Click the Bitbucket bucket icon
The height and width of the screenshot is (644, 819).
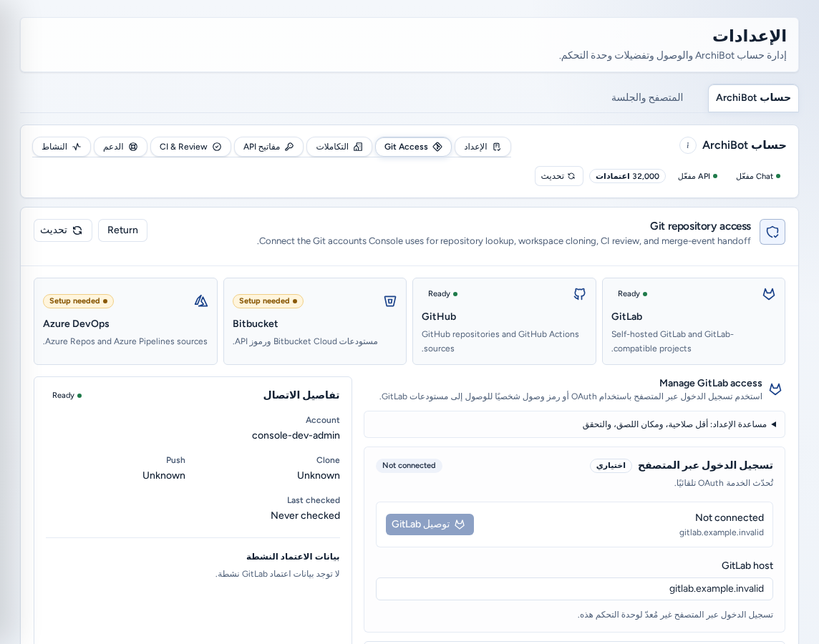[389, 301]
